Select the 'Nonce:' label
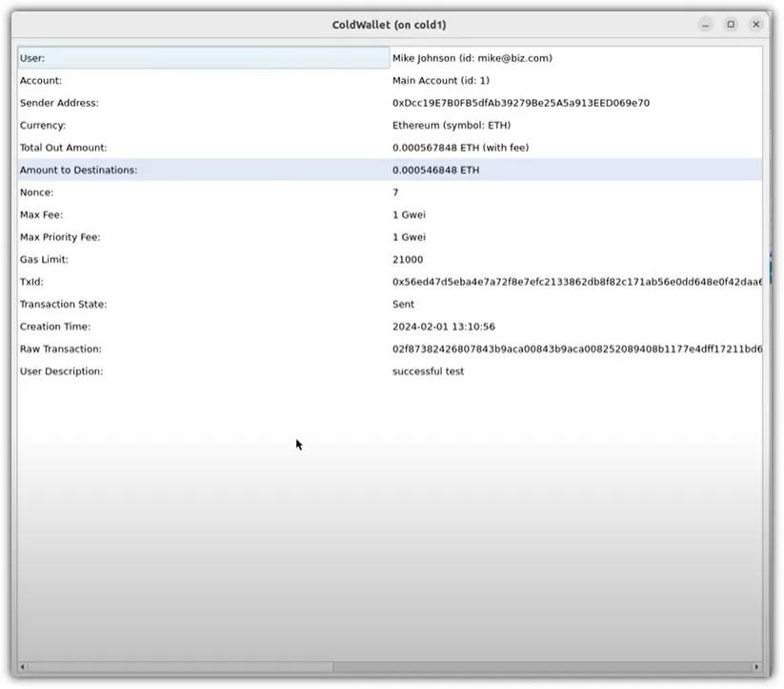The width and height of the screenshot is (784, 689). pos(36,193)
